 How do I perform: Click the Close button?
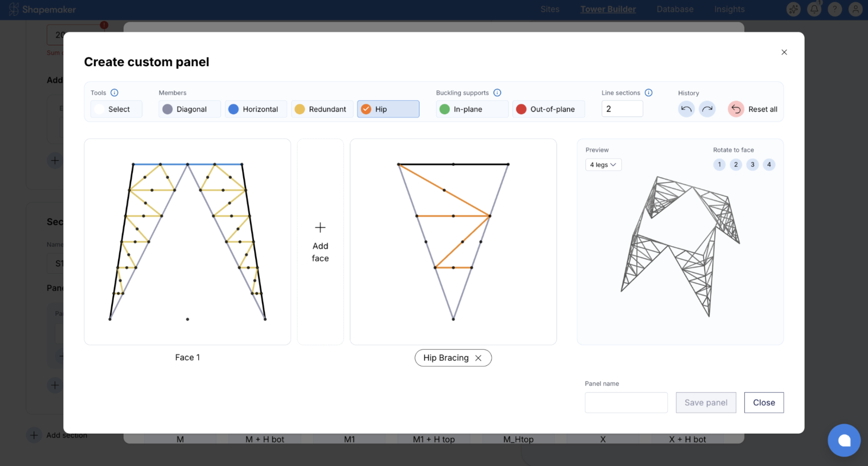pos(764,402)
